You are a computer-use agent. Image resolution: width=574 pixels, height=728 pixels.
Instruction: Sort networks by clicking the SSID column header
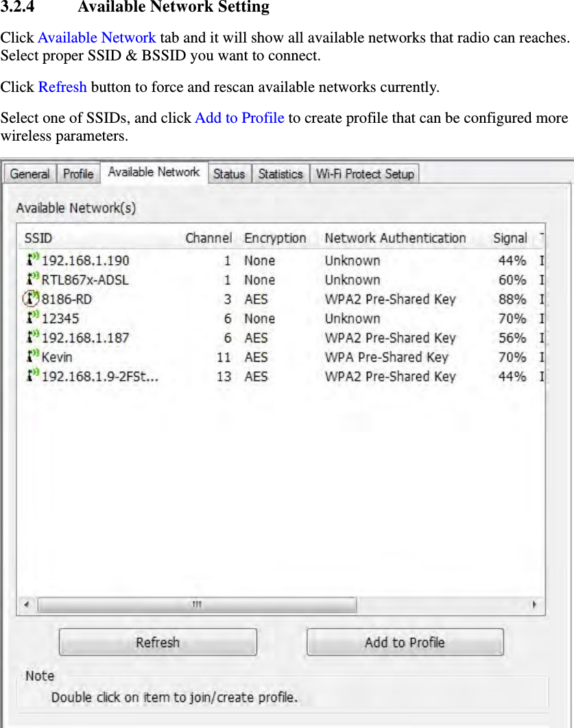pos(38,238)
